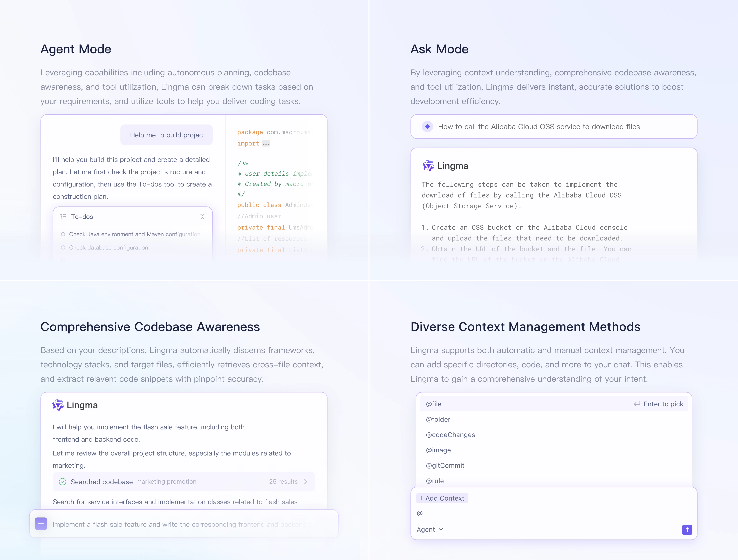738x560 pixels.
Task: Click the Help me to build project prompt chip
Action: pos(167,135)
